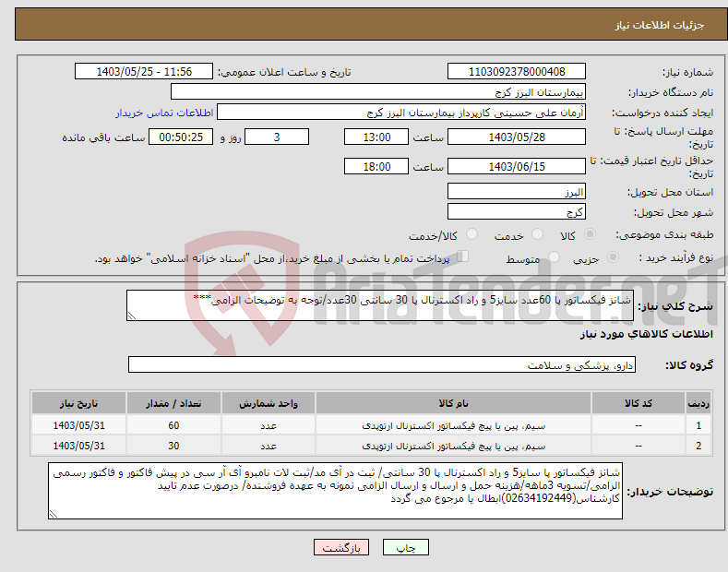Select the کالا radio button
The width and height of the screenshot is (728, 572).
[590, 234]
